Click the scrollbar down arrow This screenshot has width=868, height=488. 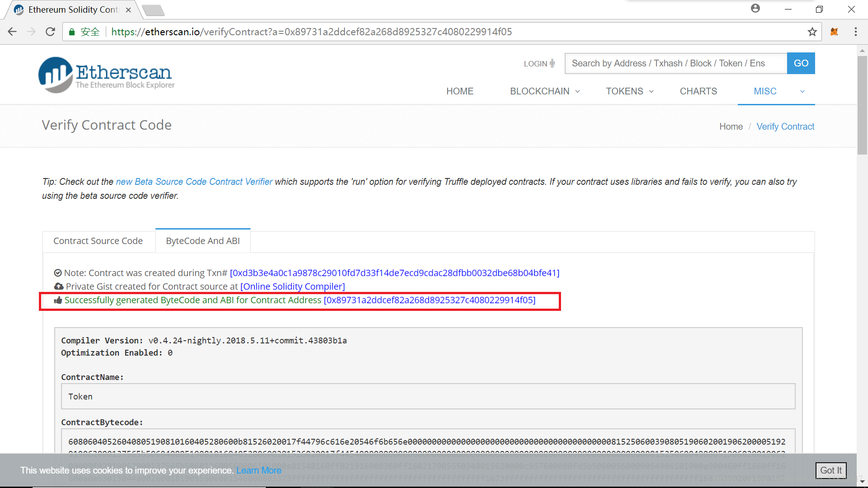click(x=862, y=481)
